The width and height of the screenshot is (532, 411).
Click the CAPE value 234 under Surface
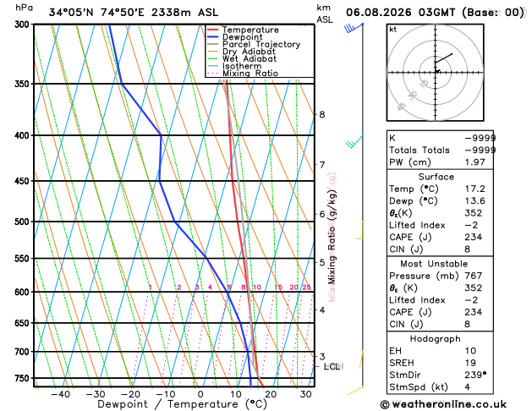[x=474, y=237]
